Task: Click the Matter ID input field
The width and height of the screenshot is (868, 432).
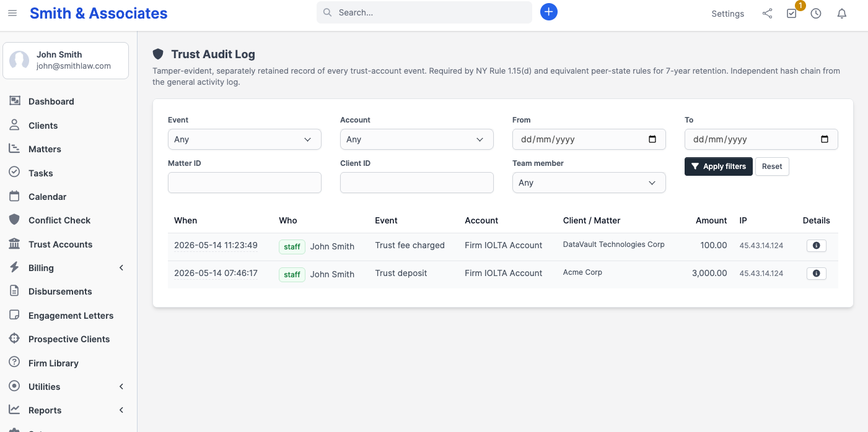Action: pyautogui.click(x=245, y=183)
